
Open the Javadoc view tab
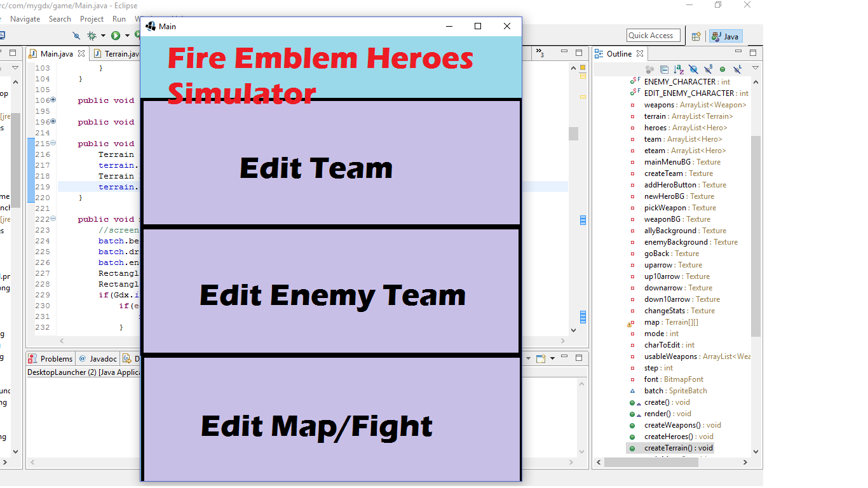(98, 358)
